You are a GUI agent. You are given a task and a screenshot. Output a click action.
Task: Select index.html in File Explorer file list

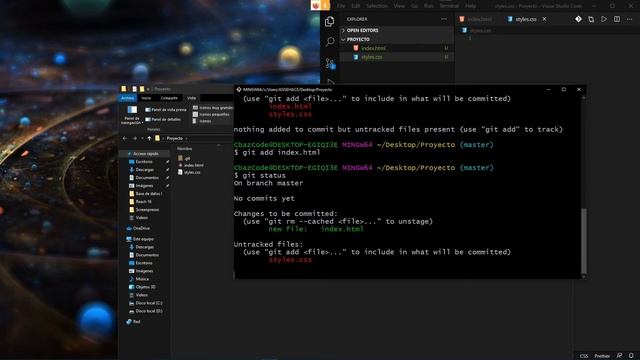(x=191, y=165)
